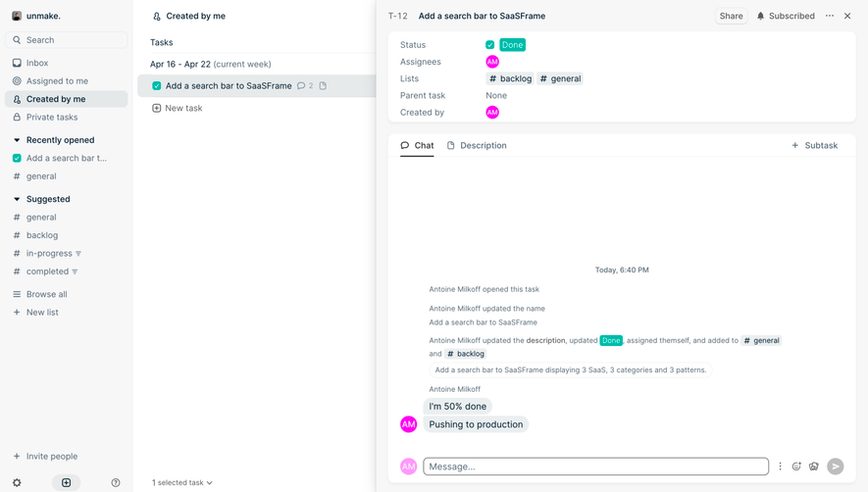This screenshot has width=868, height=492.
Task: Open recently opened task Add a search bar t...
Action: click(x=67, y=158)
